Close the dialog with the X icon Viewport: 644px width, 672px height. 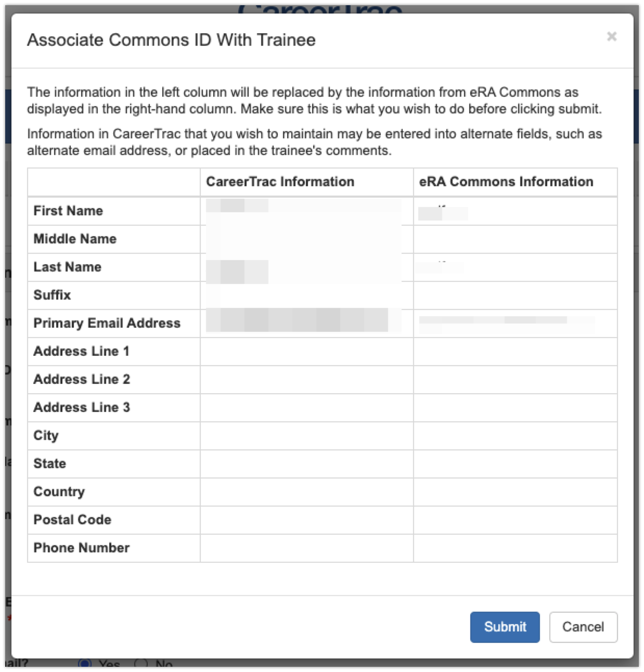click(612, 36)
